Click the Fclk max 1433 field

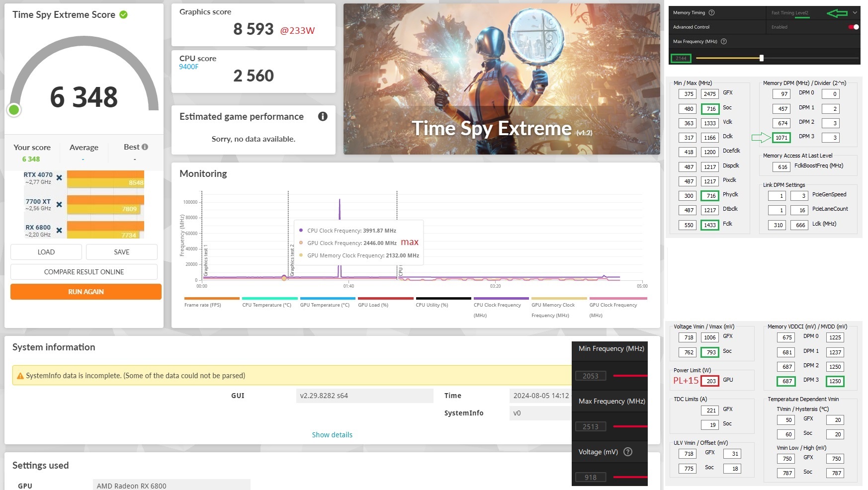pyautogui.click(x=710, y=225)
